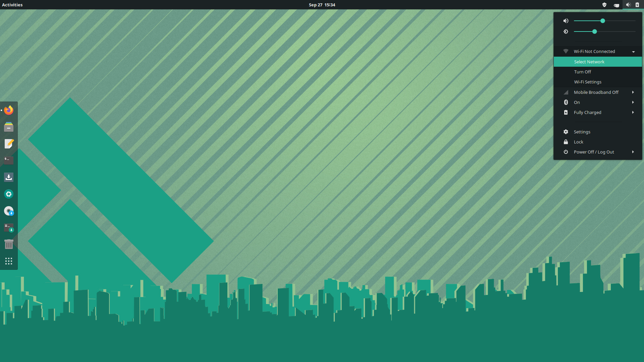
Task: Open the root terminal installer icon
Action: click(9, 228)
